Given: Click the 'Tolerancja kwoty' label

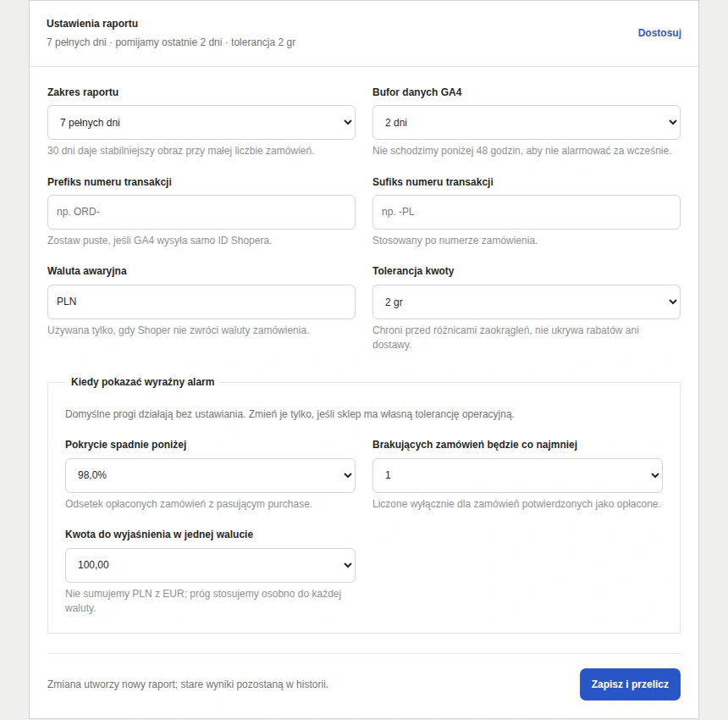Looking at the screenshot, I should tap(413, 271).
